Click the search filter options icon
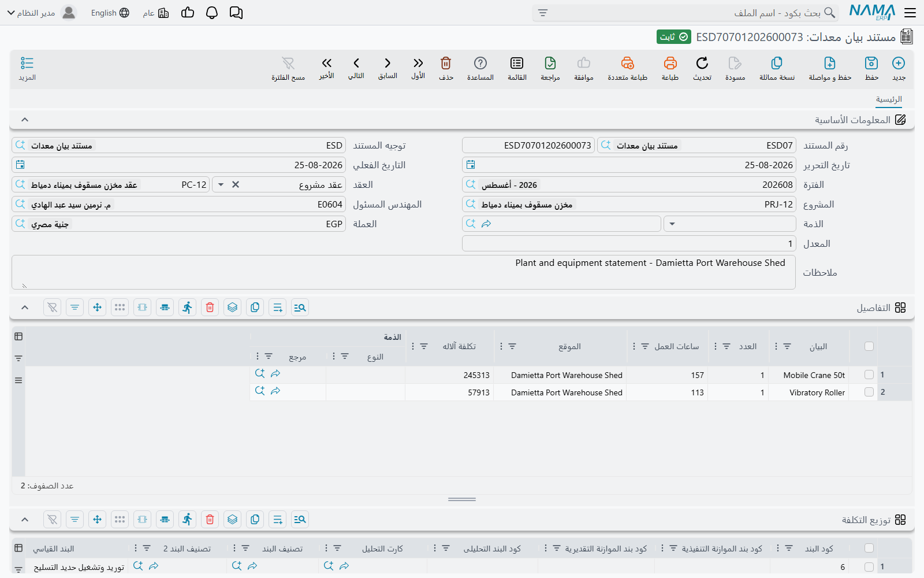Image resolution: width=924 pixels, height=578 pixels. click(543, 13)
